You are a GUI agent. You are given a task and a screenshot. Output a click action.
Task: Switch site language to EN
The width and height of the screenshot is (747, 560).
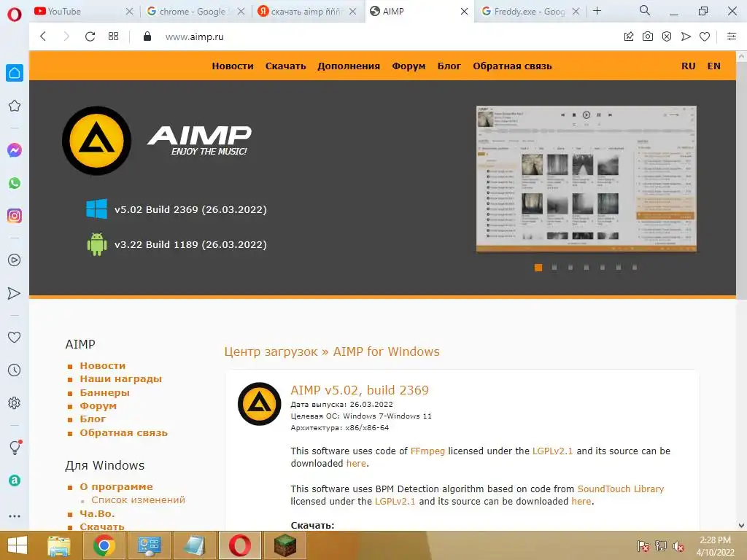point(713,66)
